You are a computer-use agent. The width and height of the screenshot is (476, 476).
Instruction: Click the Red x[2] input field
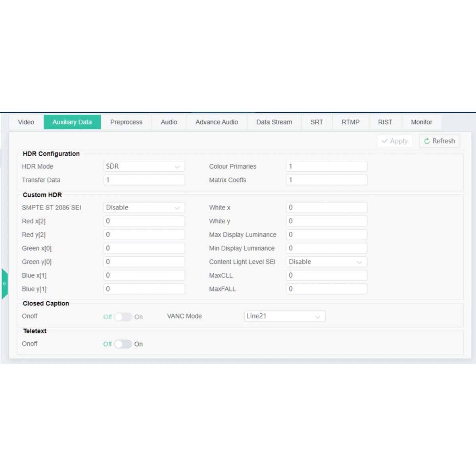point(144,221)
